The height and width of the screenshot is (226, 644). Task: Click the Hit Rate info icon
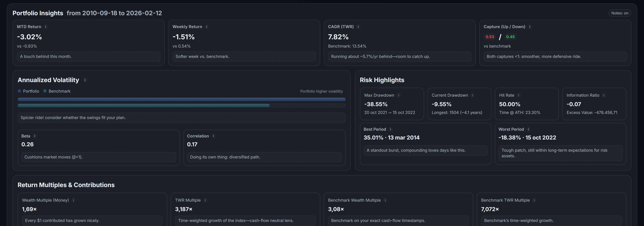tap(518, 95)
